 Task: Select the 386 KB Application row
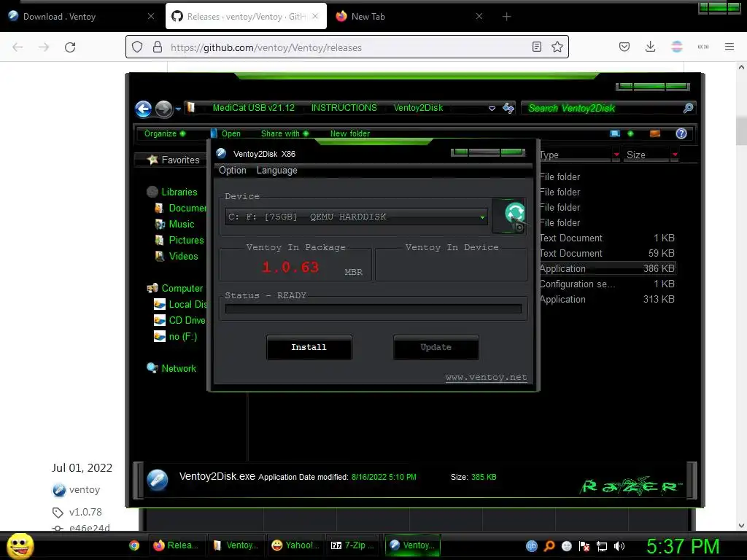point(607,268)
